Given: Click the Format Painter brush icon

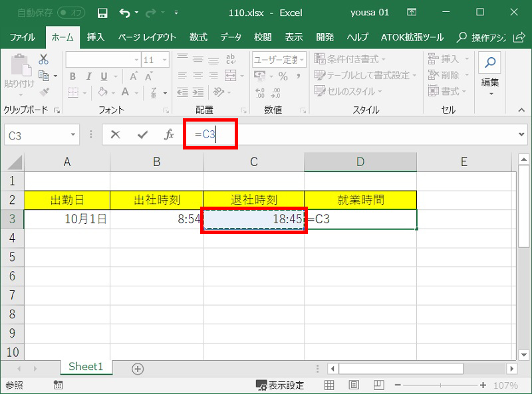Looking at the screenshot, I should pyautogui.click(x=44, y=92).
